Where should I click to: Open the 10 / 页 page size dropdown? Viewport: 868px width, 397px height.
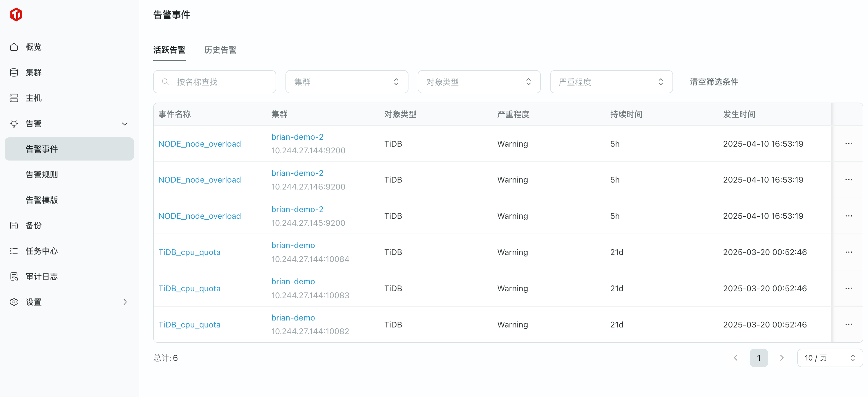point(830,358)
